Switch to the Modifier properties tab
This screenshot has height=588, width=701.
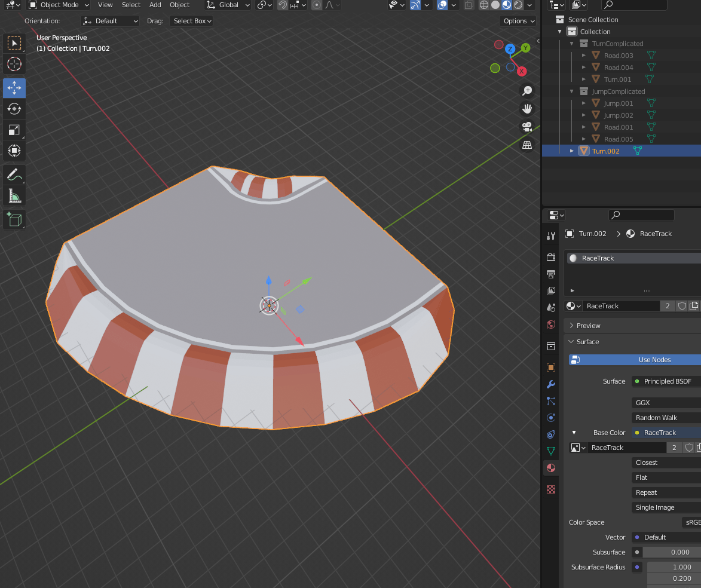(x=550, y=384)
